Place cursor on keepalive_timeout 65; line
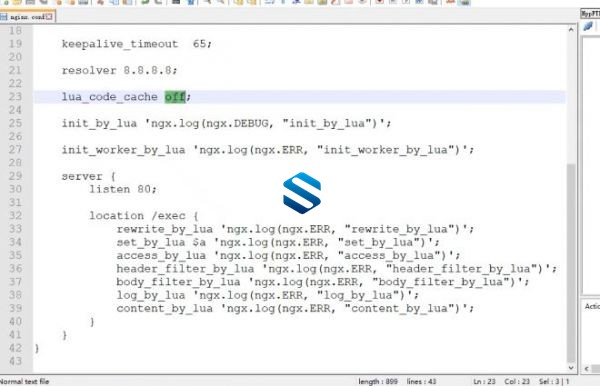 click(x=137, y=44)
